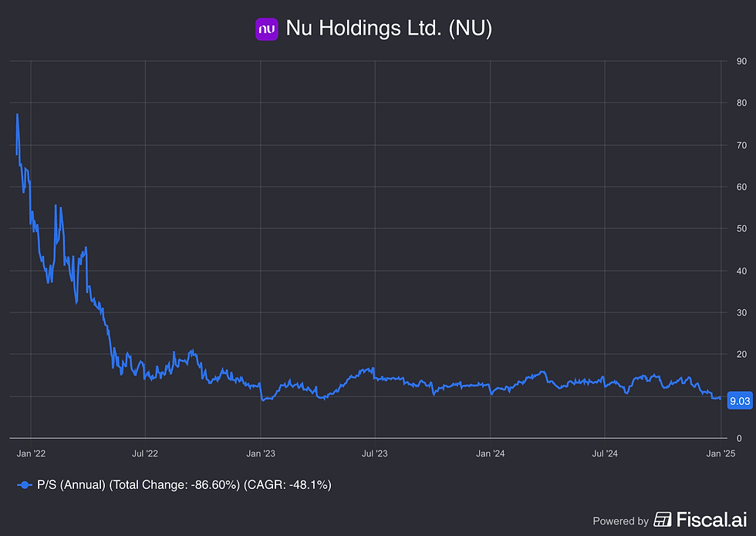The image size is (756, 536).
Task: Click the 30 y-axis value
Action: tap(741, 313)
